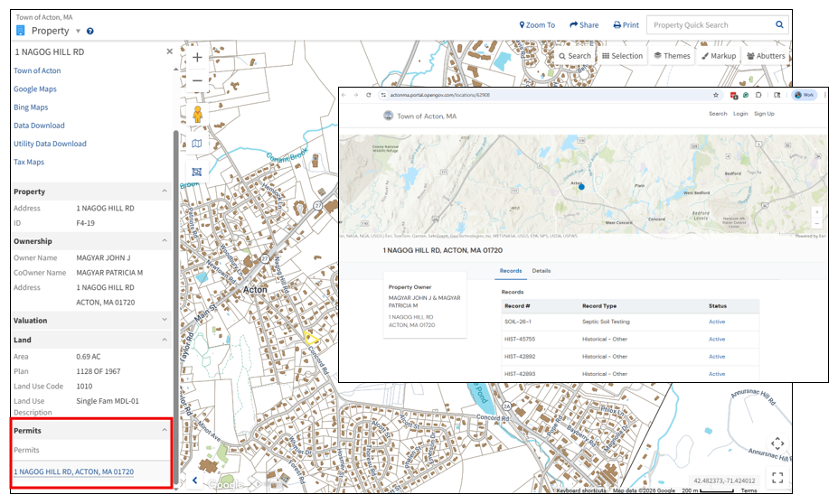Open the Search map tool
This screenshot has height=504, width=838.
pos(575,55)
